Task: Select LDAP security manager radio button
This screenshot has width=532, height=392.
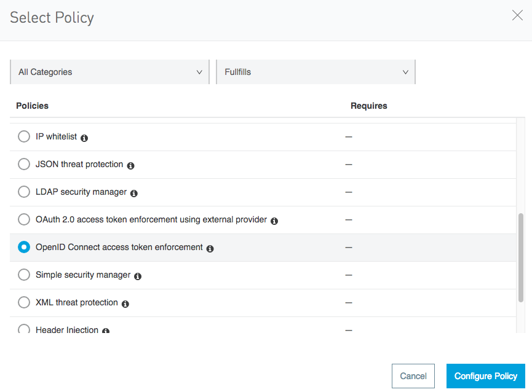Action: [24, 192]
